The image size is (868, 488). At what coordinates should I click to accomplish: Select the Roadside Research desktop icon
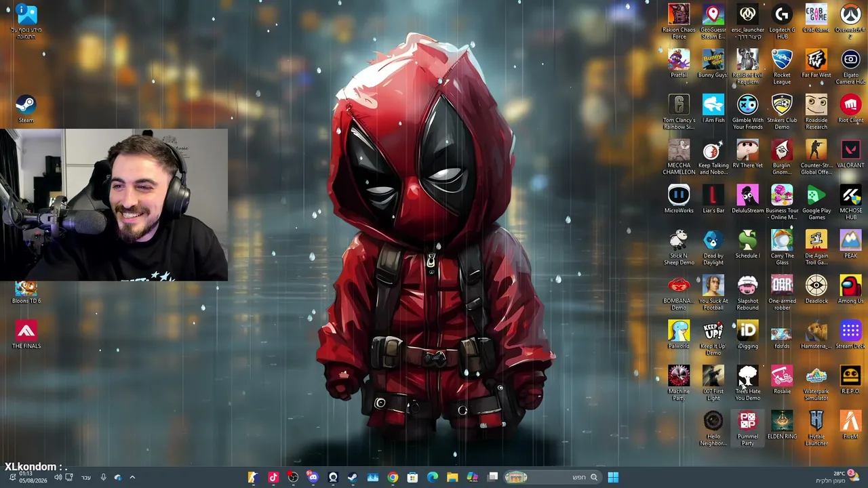tap(816, 113)
